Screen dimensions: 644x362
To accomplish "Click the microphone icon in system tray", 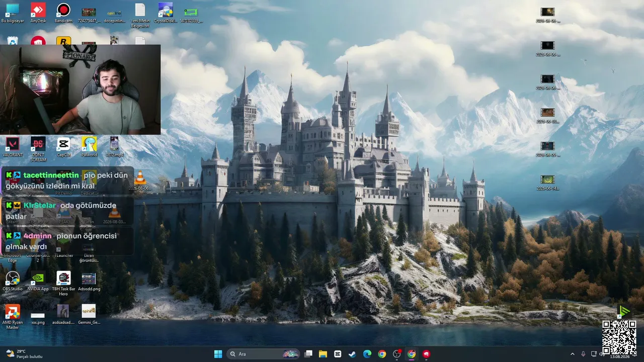I will click(x=583, y=354).
